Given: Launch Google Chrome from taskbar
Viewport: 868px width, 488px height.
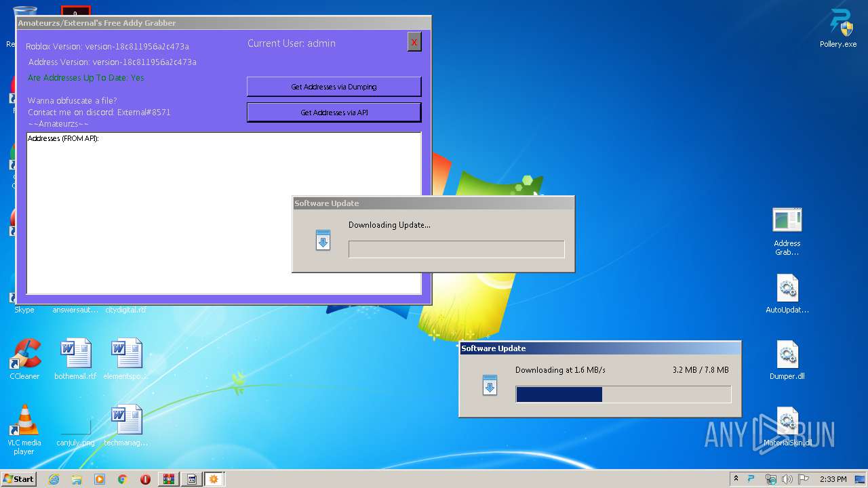Looking at the screenshot, I should (x=122, y=479).
